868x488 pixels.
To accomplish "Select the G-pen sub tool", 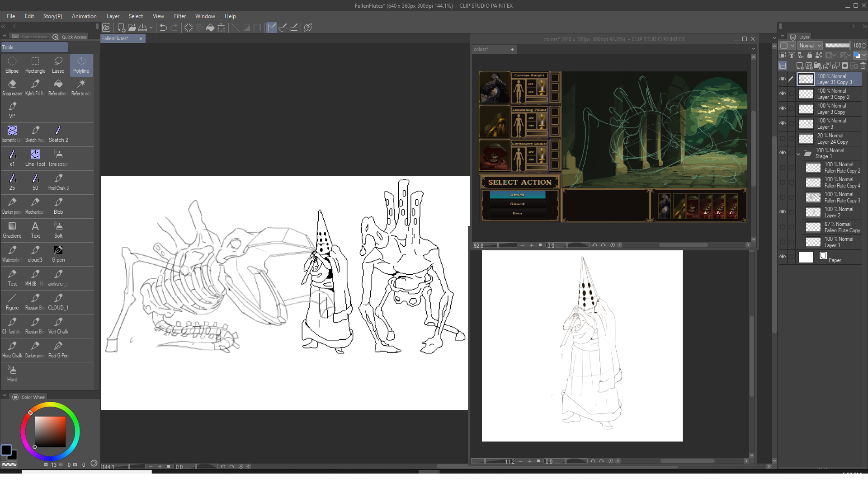I will pyautogui.click(x=58, y=253).
